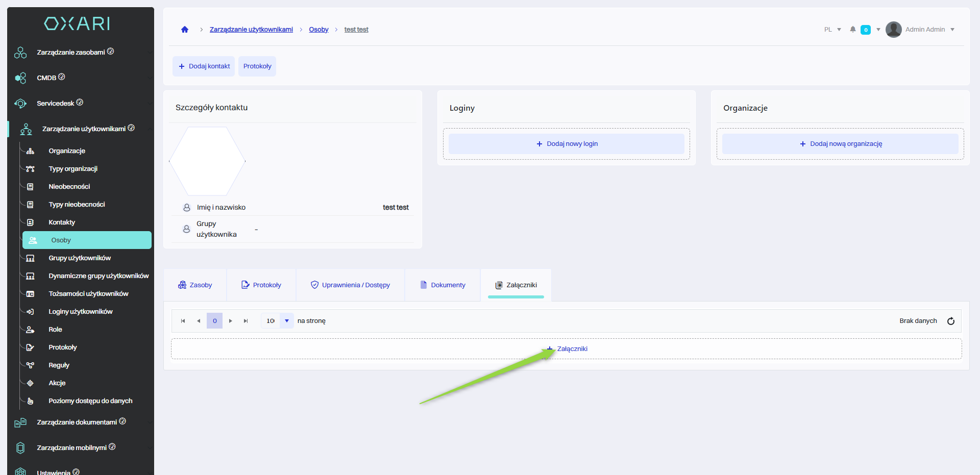Click Dodaj nową organizację button
This screenshot has width=980, height=475.
click(840, 144)
